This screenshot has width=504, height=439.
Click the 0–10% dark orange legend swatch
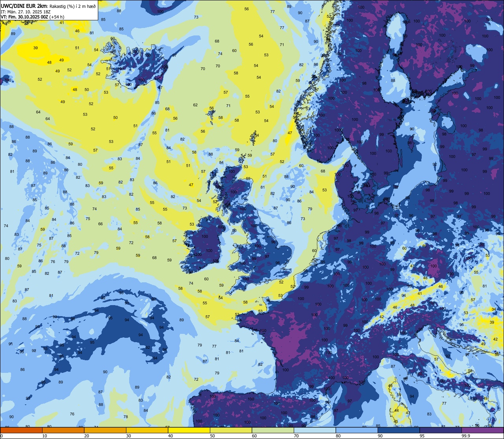(x=21, y=430)
